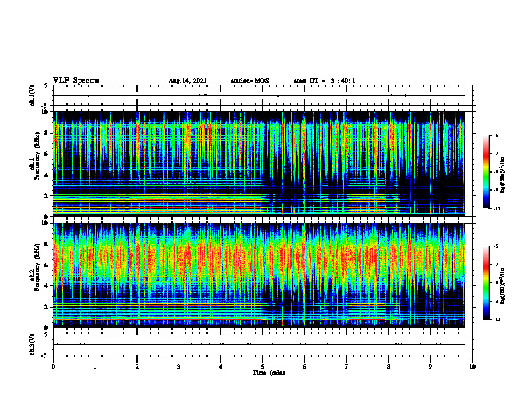
Task: Click ch.1 "Frequency (kHz)" axis label
Action: pyautogui.click(x=38, y=156)
